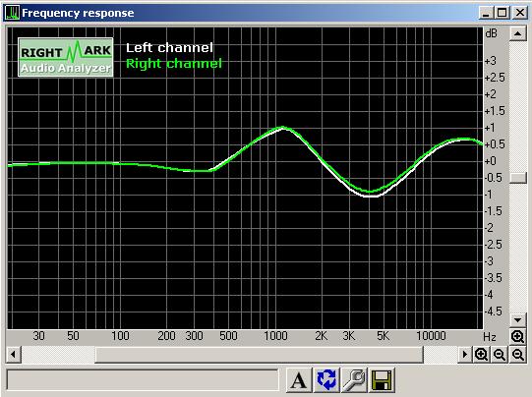Click the empty status field beside the 'A' button

pyautogui.click(x=143, y=379)
